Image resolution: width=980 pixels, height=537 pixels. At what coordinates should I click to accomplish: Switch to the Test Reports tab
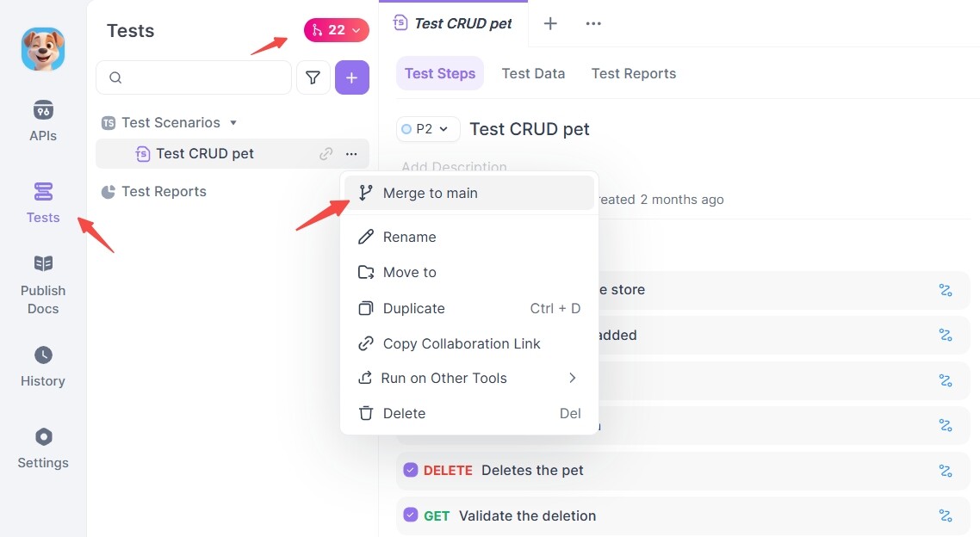coord(633,73)
